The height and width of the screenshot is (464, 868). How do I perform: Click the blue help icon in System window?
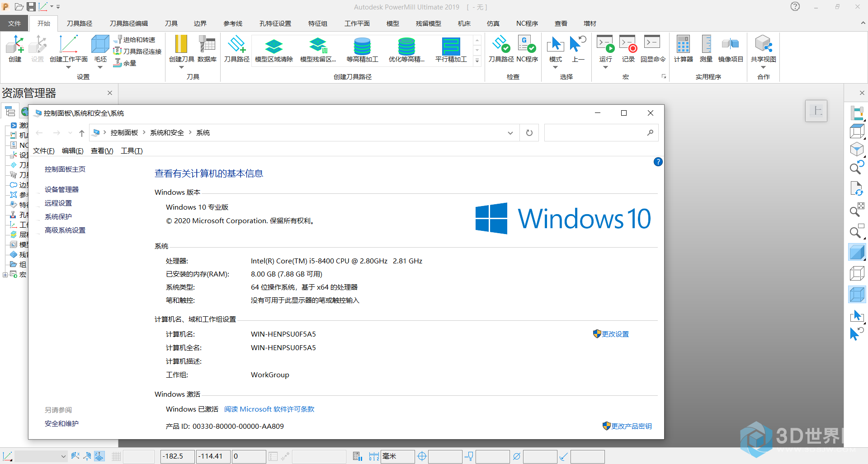click(x=658, y=162)
